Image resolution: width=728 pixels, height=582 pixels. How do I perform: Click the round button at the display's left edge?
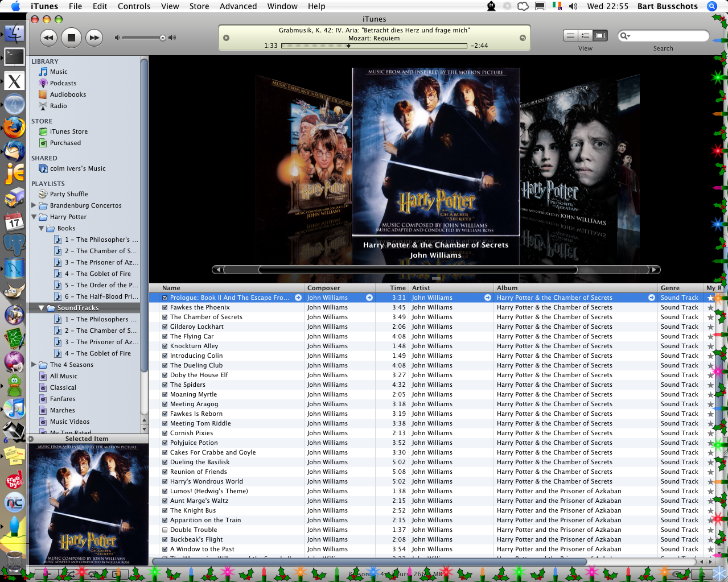(x=226, y=38)
